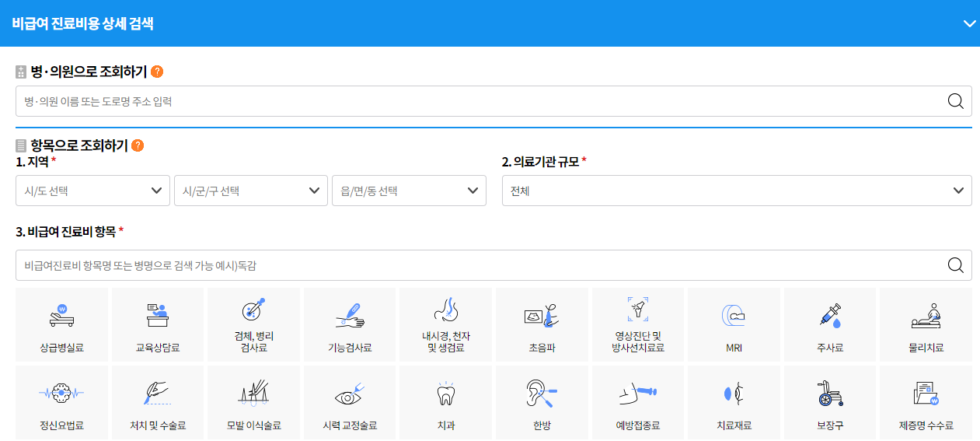Expand the 의료기관 규모 전체 dropdown
The height and width of the screenshot is (441, 980).
point(737,191)
